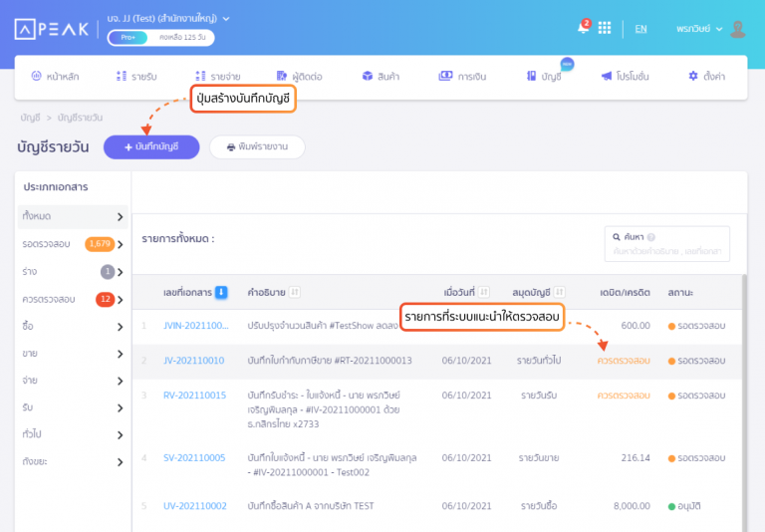Open the ตั้งค่า settings menu
765x532 pixels.
click(x=707, y=76)
